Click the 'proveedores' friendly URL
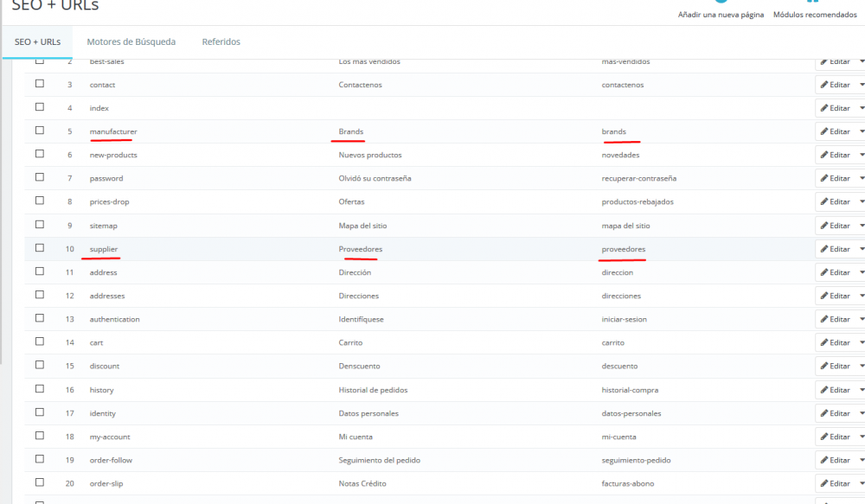Image resolution: width=865 pixels, height=504 pixels. click(x=624, y=249)
